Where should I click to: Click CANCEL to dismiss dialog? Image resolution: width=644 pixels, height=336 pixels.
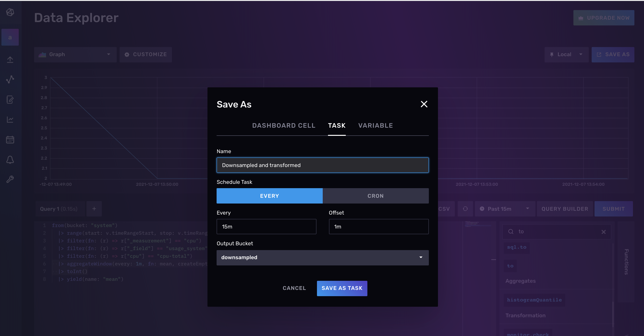(294, 288)
